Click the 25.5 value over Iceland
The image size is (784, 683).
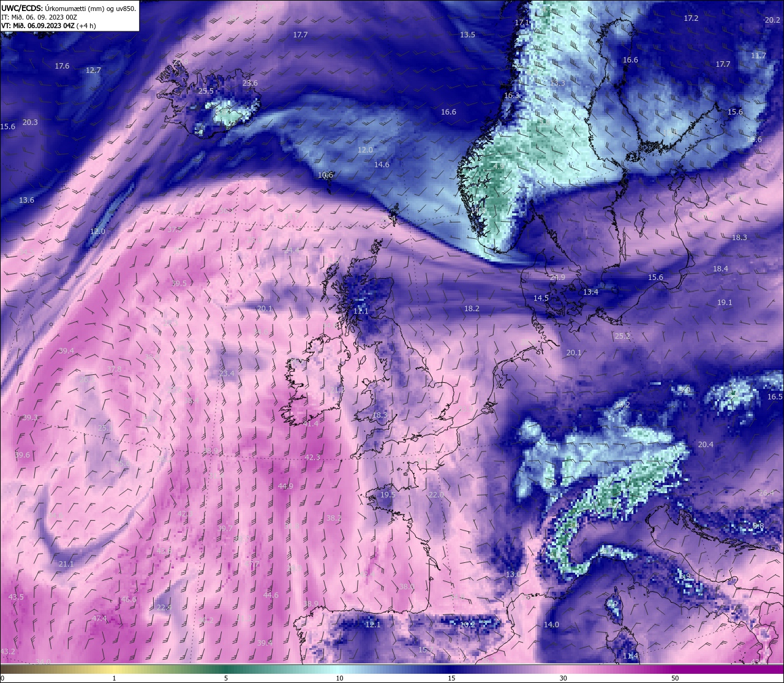[206, 91]
